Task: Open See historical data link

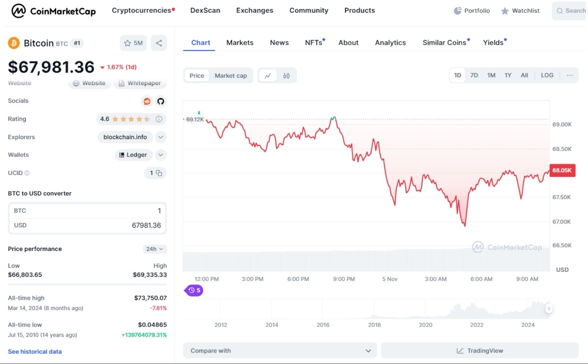Action: [34, 352]
